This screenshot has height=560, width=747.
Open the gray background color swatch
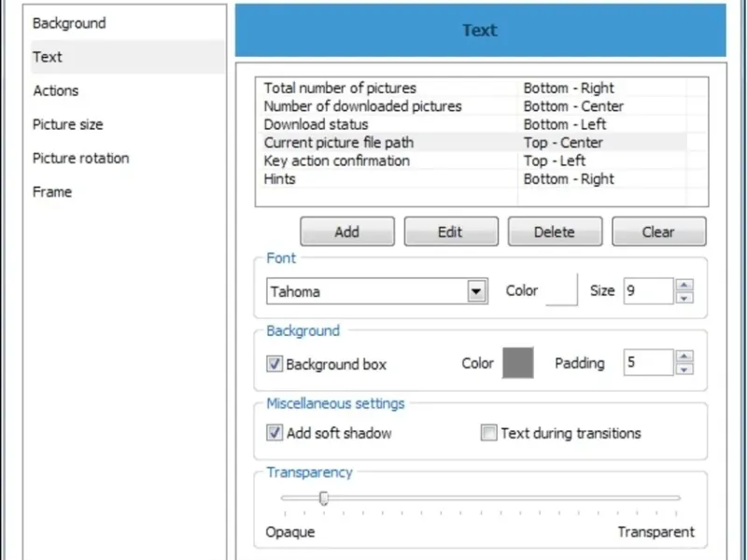[x=518, y=363]
